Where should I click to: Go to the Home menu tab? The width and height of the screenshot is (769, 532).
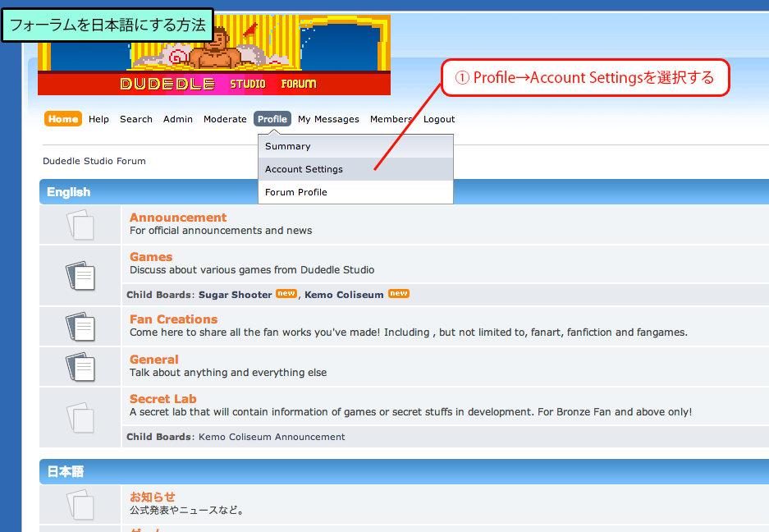coord(62,119)
